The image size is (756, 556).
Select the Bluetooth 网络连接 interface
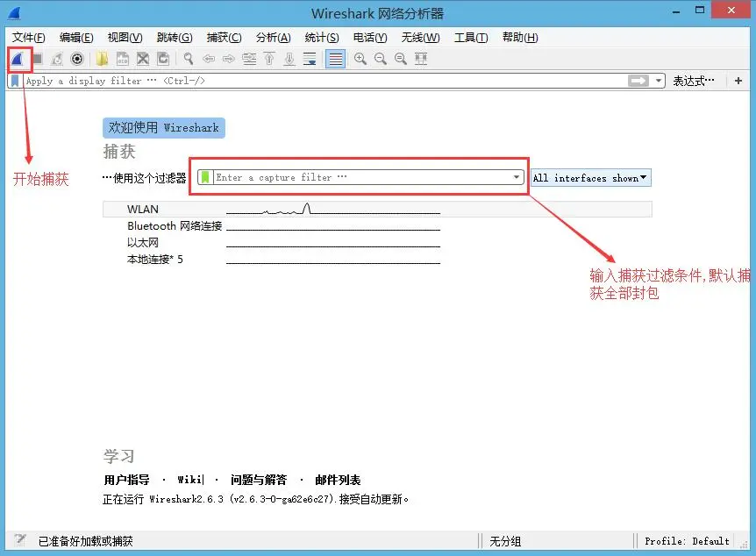click(x=175, y=226)
